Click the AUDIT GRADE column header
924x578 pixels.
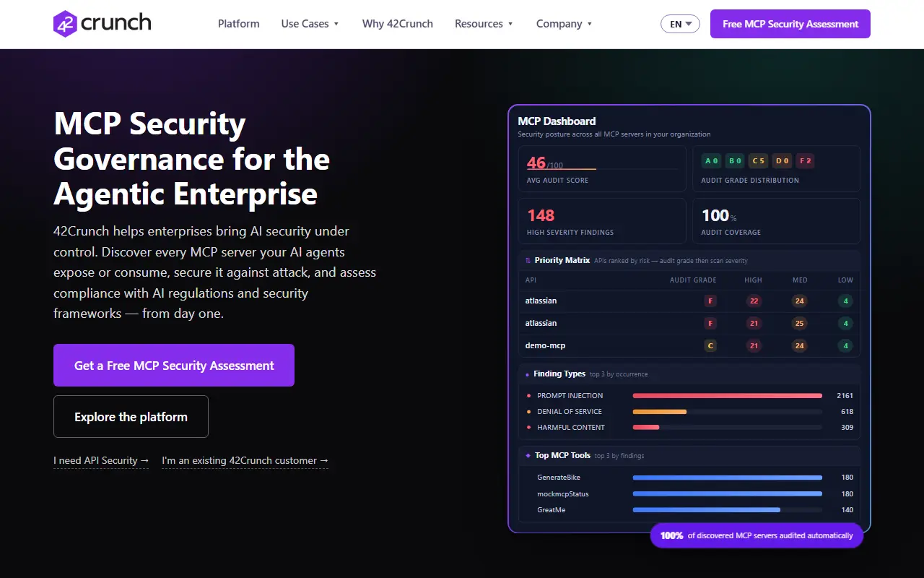(693, 280)
